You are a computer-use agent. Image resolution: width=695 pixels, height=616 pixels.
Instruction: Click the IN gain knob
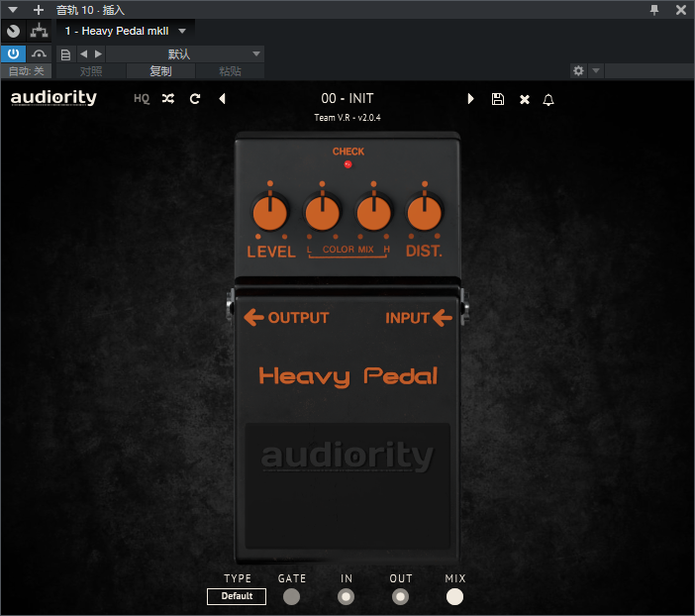click(x=346, y=597)
